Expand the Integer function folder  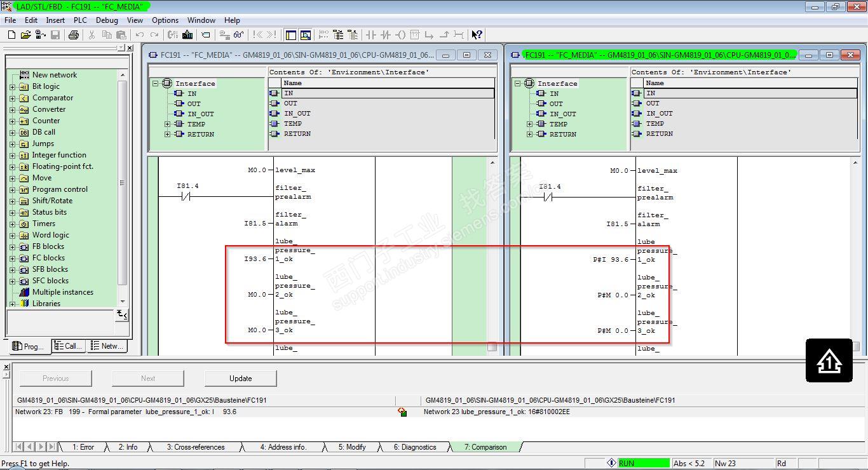coord(12,156)
